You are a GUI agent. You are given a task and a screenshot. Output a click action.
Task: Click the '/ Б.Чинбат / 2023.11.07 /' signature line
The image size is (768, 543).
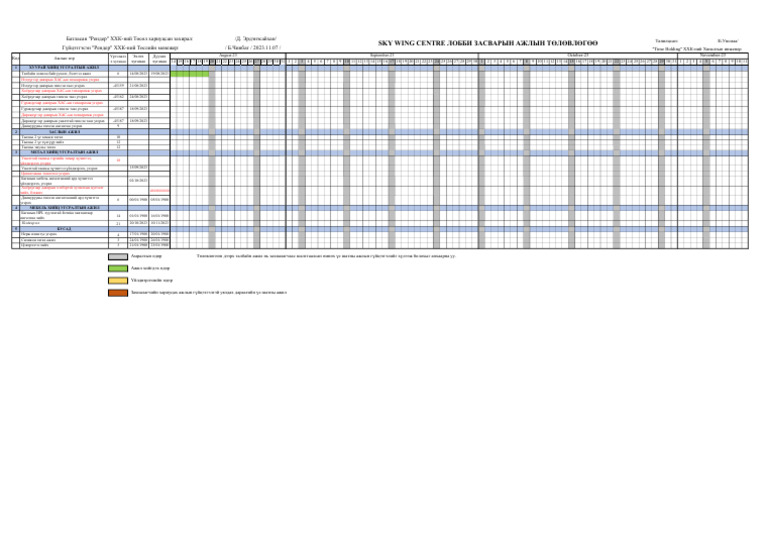[253, 48]
